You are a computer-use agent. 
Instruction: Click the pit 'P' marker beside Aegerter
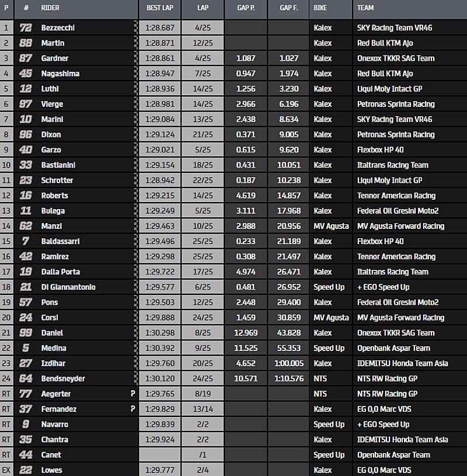[x=133, y=394]
